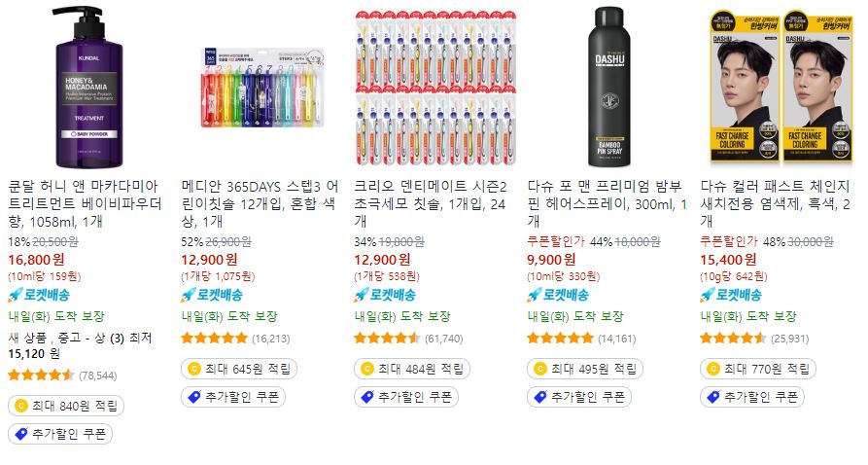This screenshot has width=868, height=465.
Task: Click coupon tag icon under Dashu hair spray
Action: tap(539, 397)
